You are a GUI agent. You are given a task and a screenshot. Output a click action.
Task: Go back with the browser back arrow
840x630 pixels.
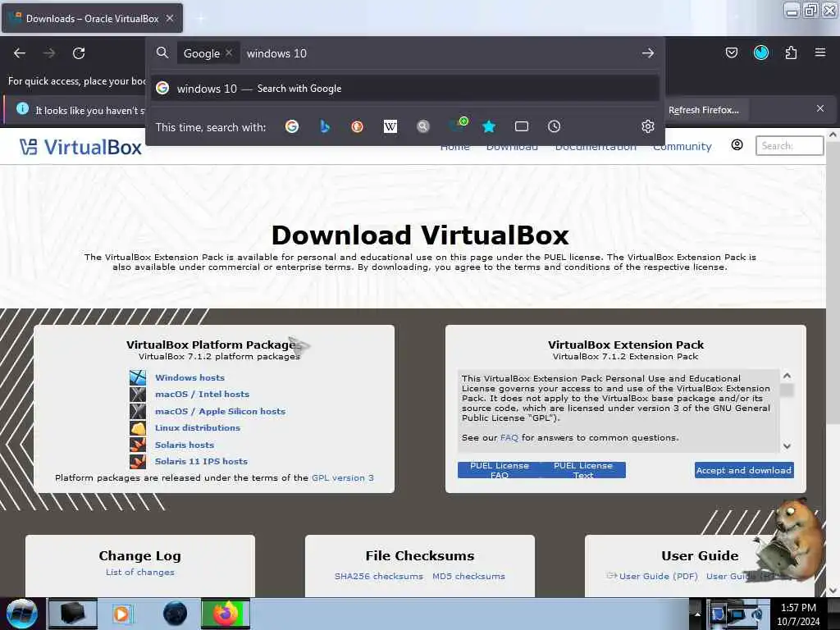click(x=20, y=53)
